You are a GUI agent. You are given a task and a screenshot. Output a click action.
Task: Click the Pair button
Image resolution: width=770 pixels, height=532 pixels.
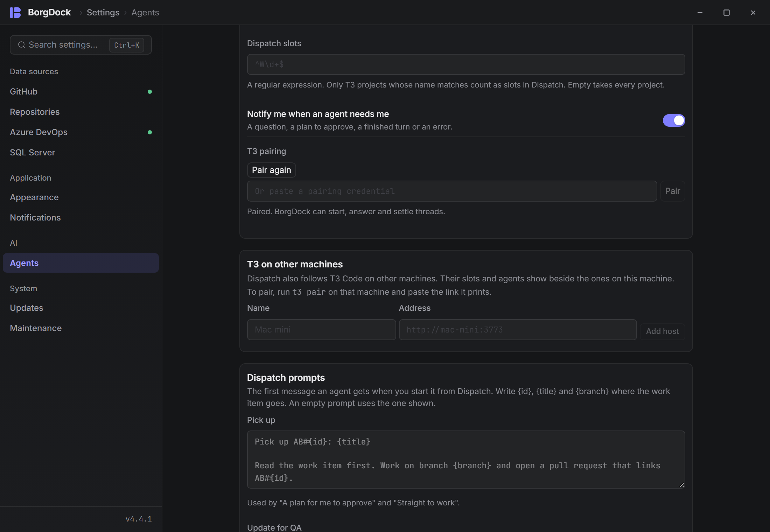tap(672, 191)
